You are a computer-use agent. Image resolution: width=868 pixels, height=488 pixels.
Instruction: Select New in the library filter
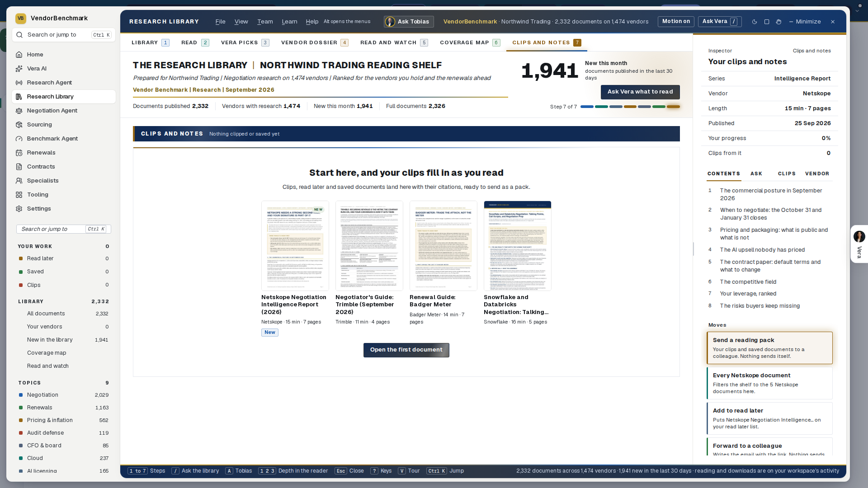pyautogui.click(x=63, y=340)
